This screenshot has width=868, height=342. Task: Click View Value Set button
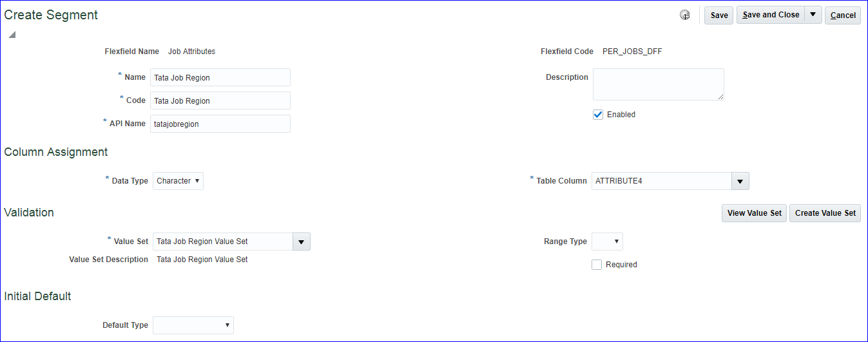[x=754, y=213]
